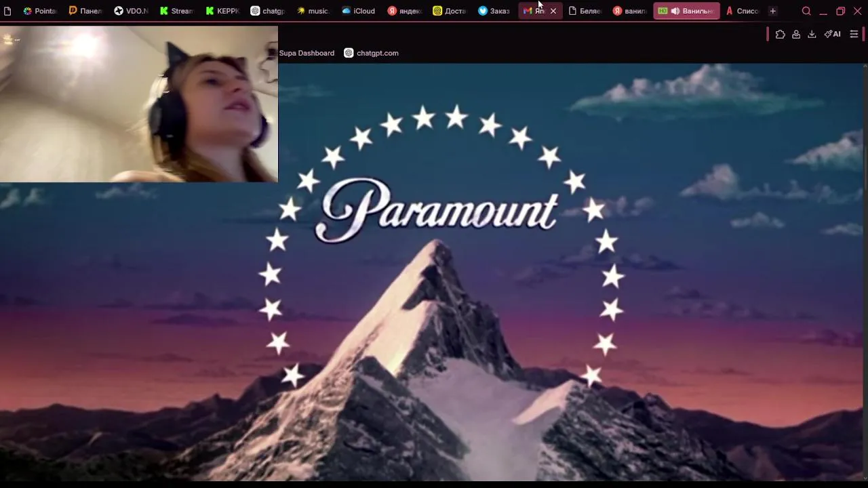Switch to the Панел tab
This screenshot has width=868, height=488.
click(x=85, y=11)
